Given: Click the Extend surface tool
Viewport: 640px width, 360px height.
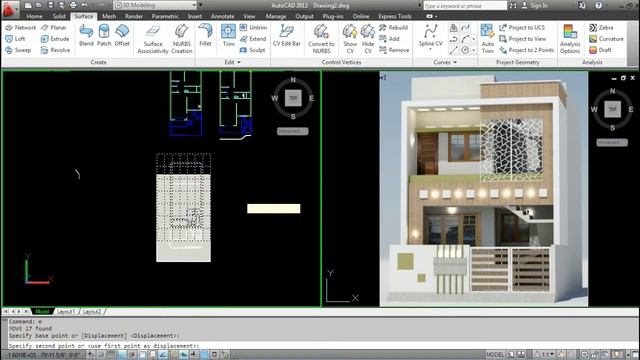Looking at the screenshot, I should click(x=253, y=39).
